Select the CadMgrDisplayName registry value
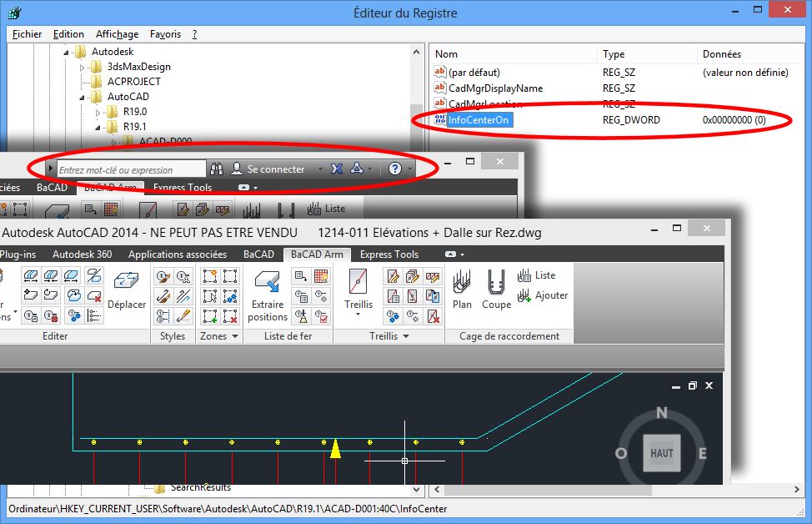Screen dimensions: 812x524 point(495,88)
